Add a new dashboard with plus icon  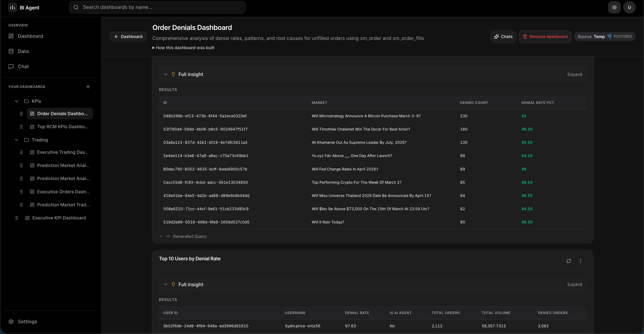pyautogui.click(x=88, y=87)
